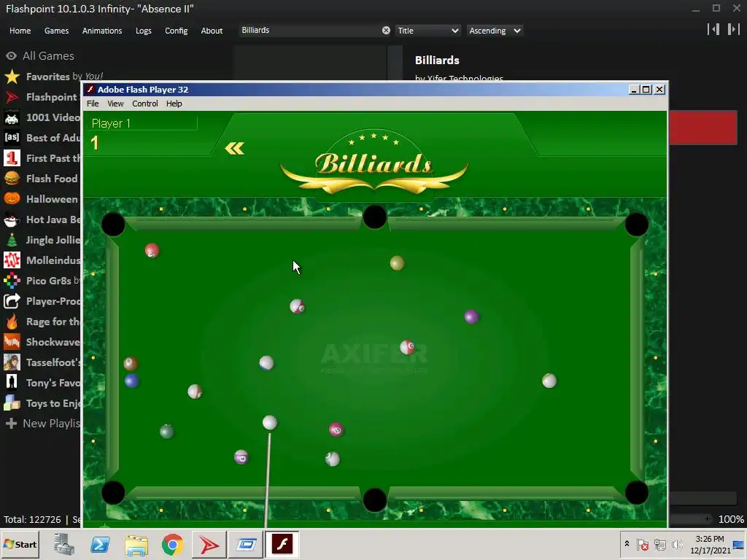This screenshot has height=560, width=747.
Task: Open the Molleindustria playlist icon
Action: tap(12, 260)
